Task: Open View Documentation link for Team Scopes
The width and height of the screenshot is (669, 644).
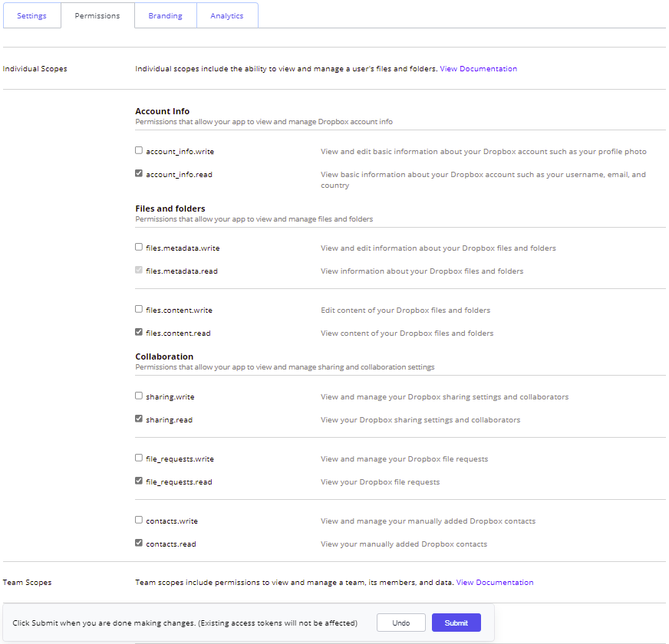Action: (x=495, y=582)
